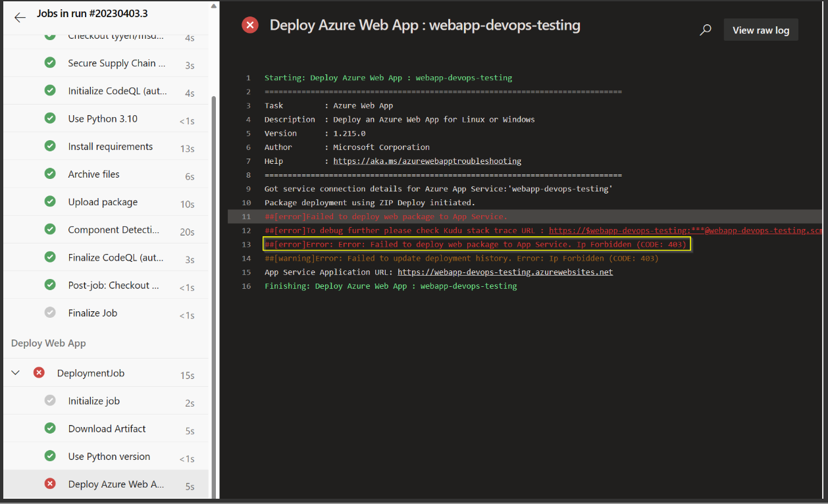Screen dimensions: 828x504
Task: Click the red failed icon next to DeploymentJob
Action: (39, 372)
